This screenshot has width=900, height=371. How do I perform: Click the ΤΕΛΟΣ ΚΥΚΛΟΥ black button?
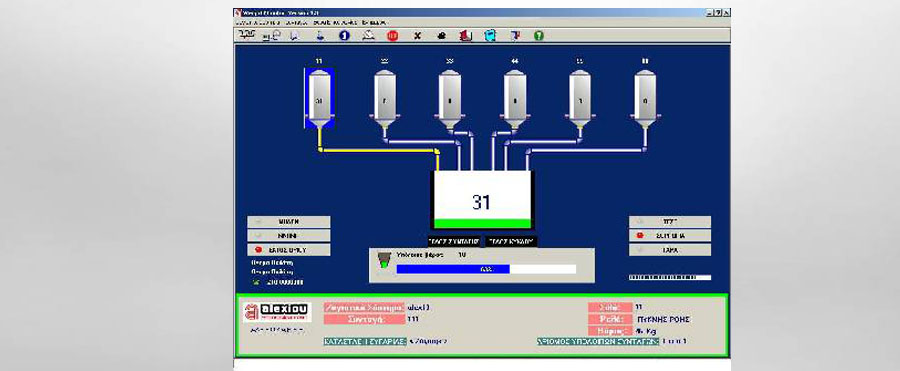coord(511,241)
